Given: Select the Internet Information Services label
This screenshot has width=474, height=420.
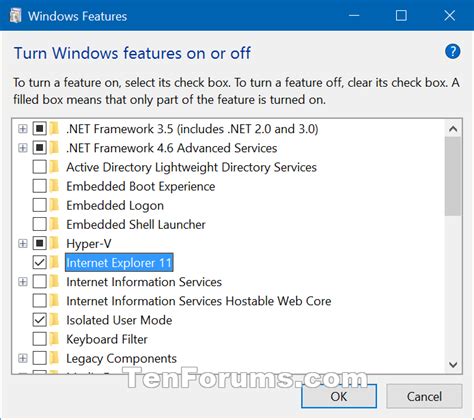Looking at the screenshot, I should click(x=144, y=282).
